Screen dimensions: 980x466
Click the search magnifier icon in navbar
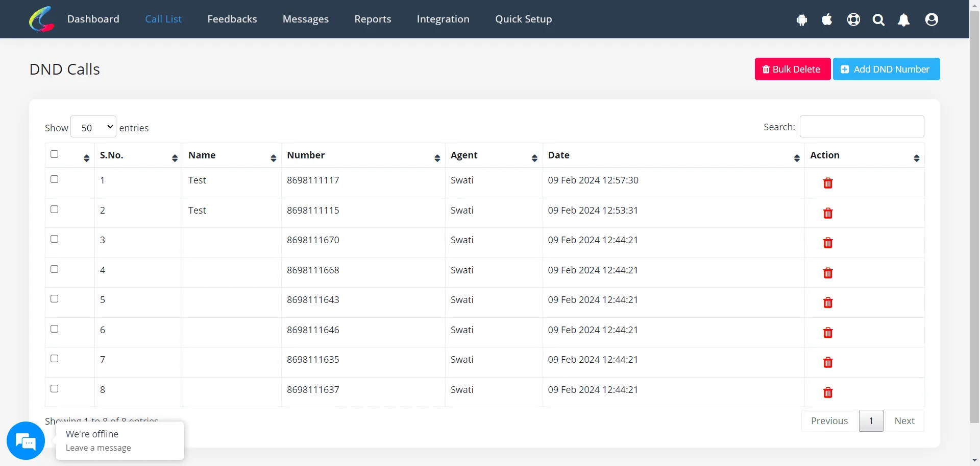[878, 19]
